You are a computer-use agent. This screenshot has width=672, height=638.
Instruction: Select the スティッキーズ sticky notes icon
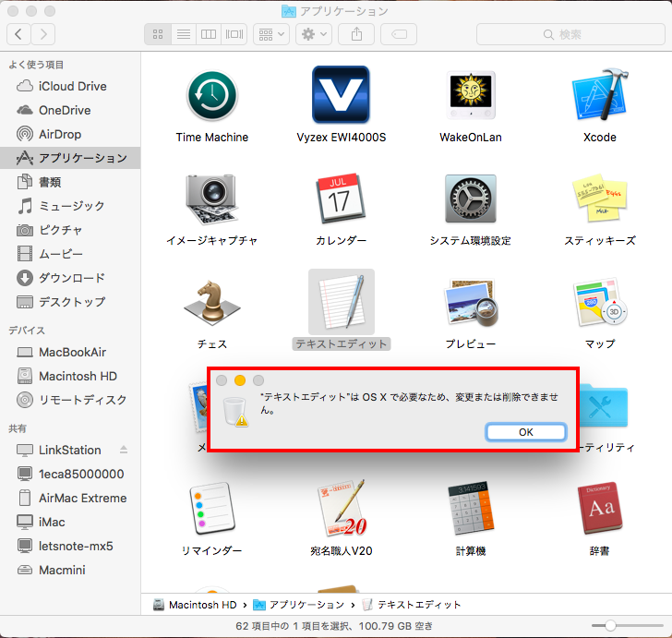pos(600,198)
